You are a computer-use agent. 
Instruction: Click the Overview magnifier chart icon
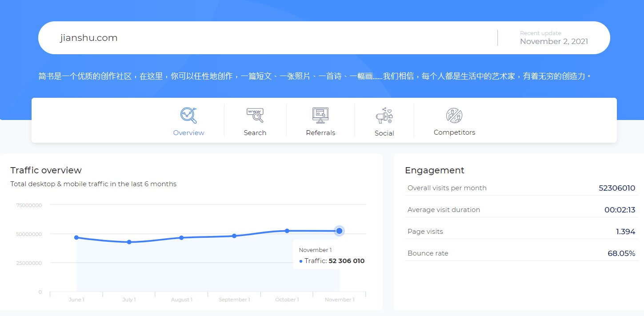(188, 115)
